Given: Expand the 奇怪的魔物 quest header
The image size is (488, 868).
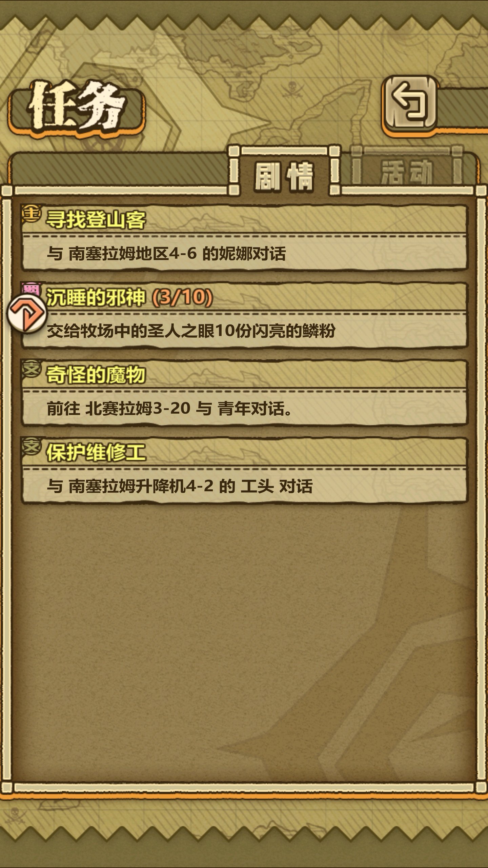Looking at the screenshot, I should pos(244,375).
